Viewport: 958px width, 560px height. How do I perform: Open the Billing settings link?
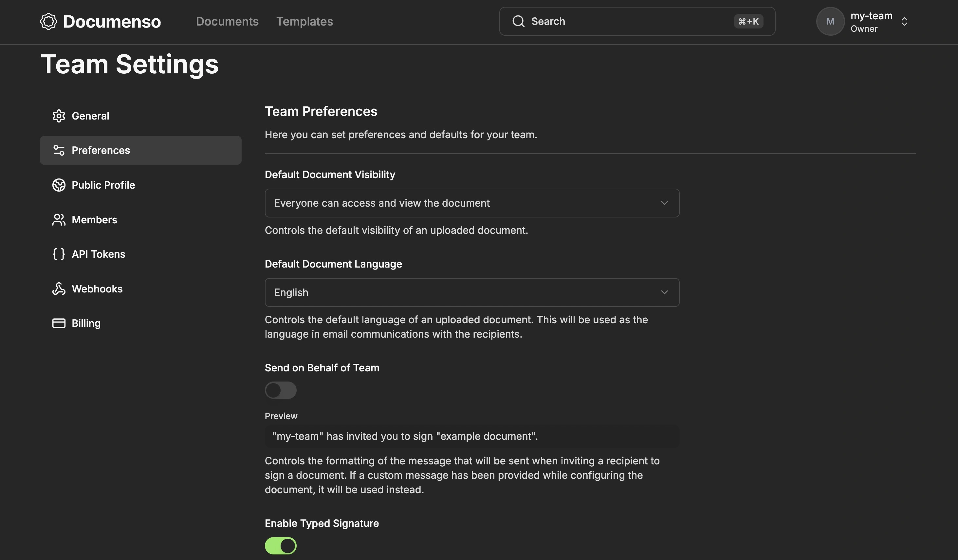click(86, 323)
